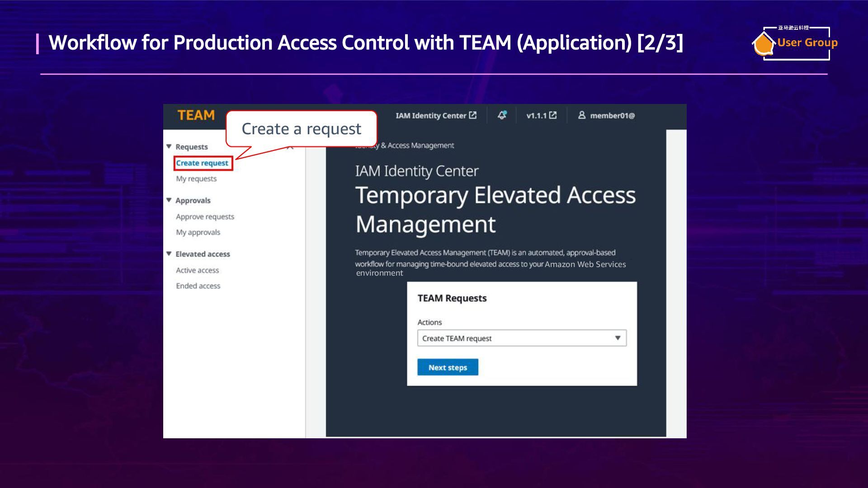Open My requests page
The height and width of the screenshot is (488, 868).
tap(196, 179)
